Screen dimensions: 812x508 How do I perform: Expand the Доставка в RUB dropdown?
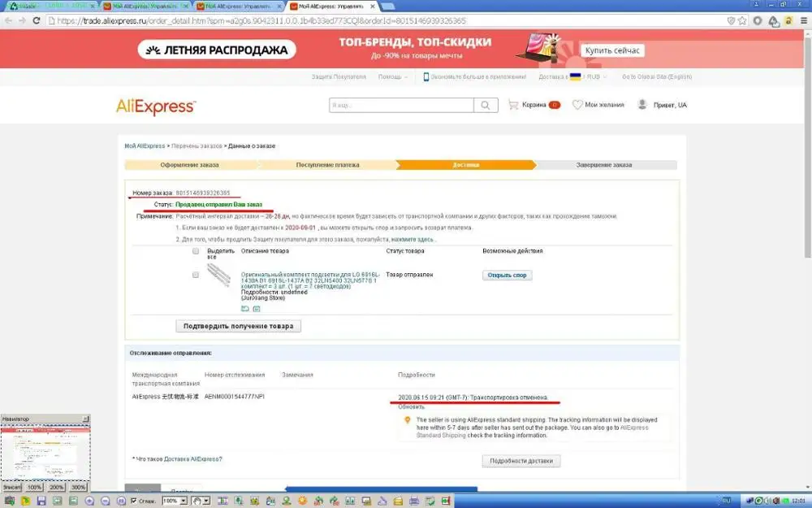572,76
